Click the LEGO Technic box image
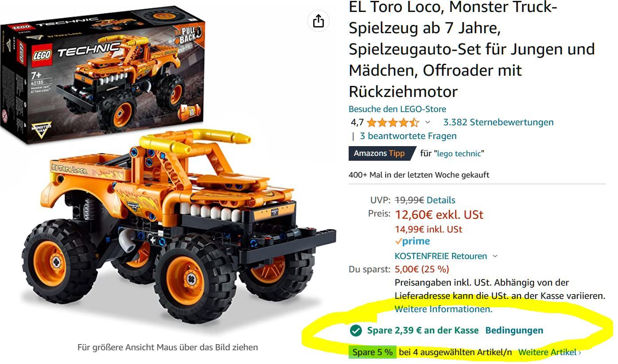The height and width of the screenshot is (364, 618). [103, 75]
